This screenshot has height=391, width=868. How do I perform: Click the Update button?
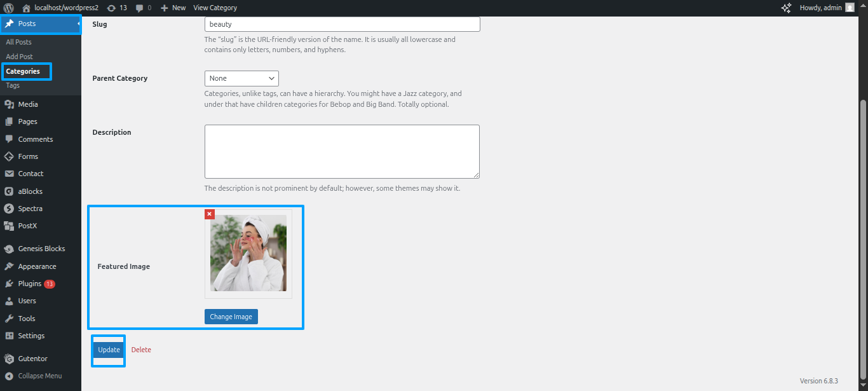pos(109,350)
